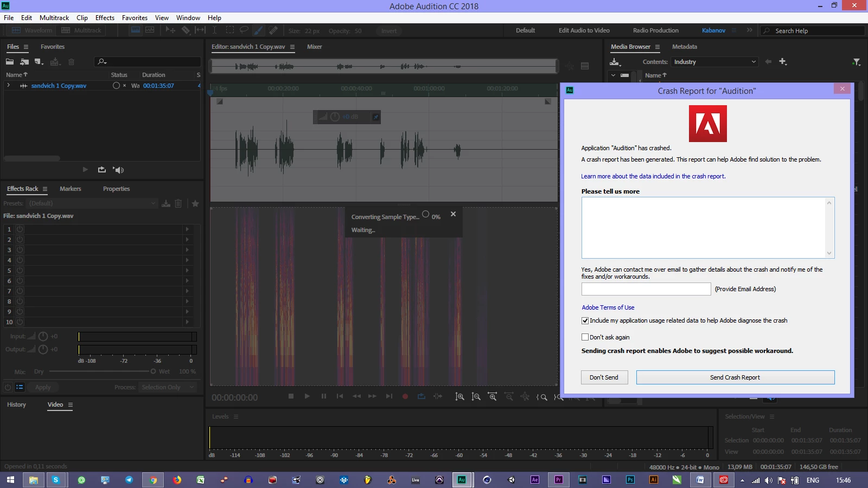The width and height of the screenshot is (868, 488).
Task: Open the Contents dropdown showing Industry
Action: (714, 62)
